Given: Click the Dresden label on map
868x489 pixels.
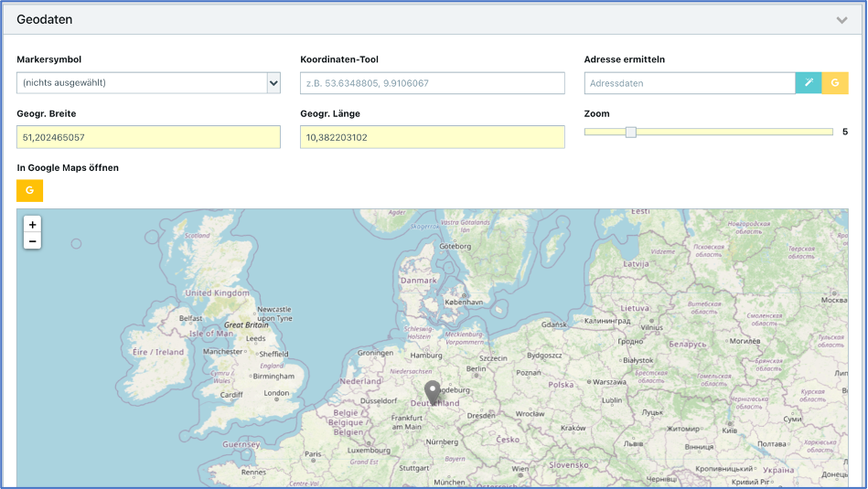Looking at the screenshot, I should (x=481, y=416).
